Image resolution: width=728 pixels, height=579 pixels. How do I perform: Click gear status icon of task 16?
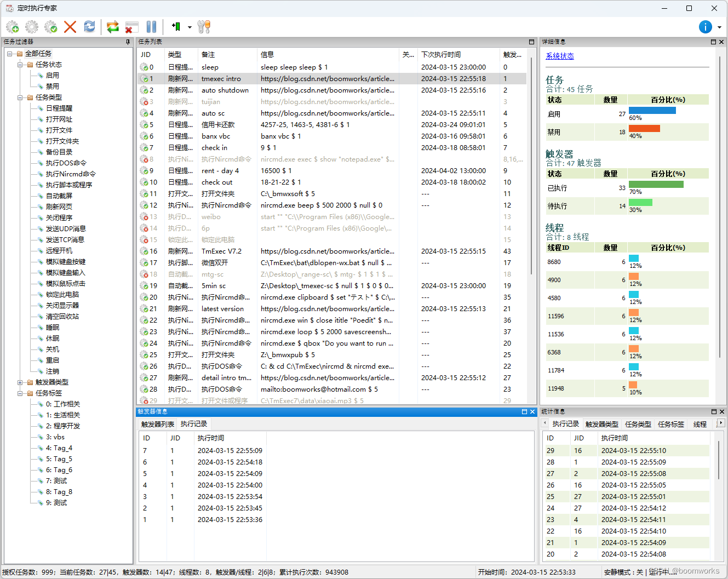[x=145, y=251]
